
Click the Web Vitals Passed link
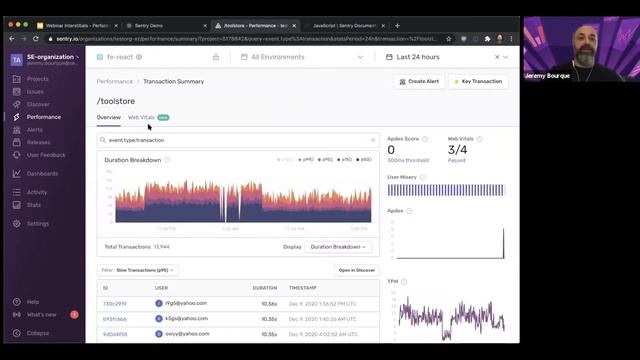[456, 160]
